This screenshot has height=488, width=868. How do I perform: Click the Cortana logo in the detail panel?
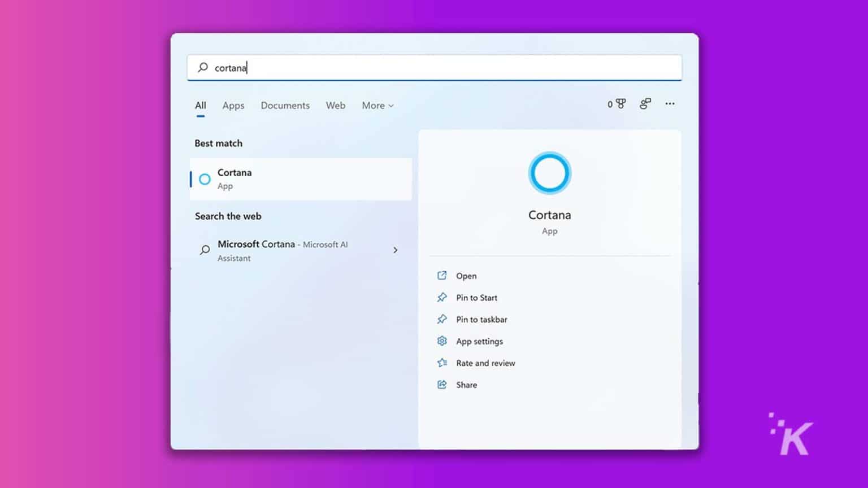click(x=549, y=173)
